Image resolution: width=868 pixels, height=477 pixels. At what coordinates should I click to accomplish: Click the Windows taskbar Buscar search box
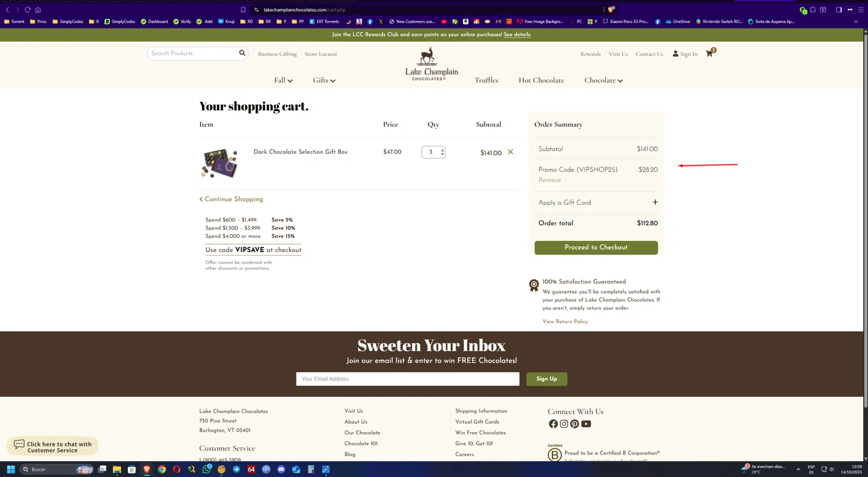coord(57,469)
